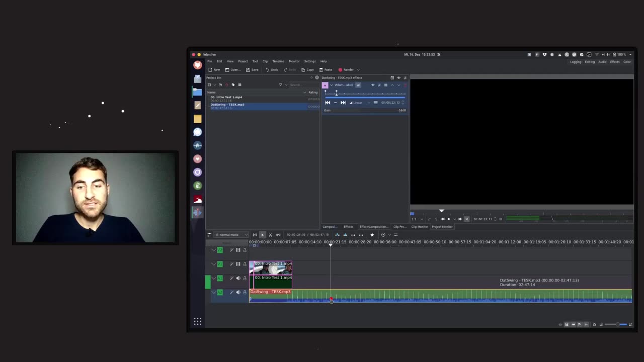Jump to previous keyframe in effect panel
The image size is (644, 362).
[x=328, y=103]
